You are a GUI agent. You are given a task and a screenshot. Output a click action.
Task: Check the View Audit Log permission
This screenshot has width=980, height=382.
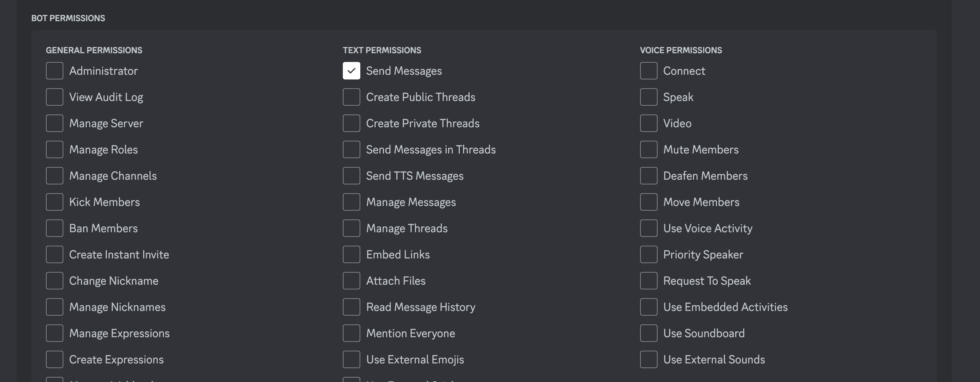pyautogui.click(x=54, y=97)
